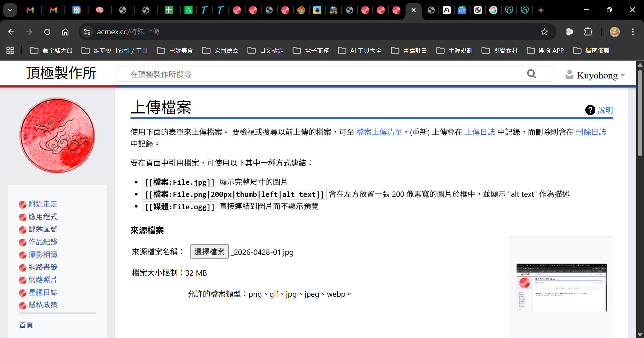Click the search magnifier icon in wiki header
Viewport: 644px width, 338px height.
[x=531, y=74]
